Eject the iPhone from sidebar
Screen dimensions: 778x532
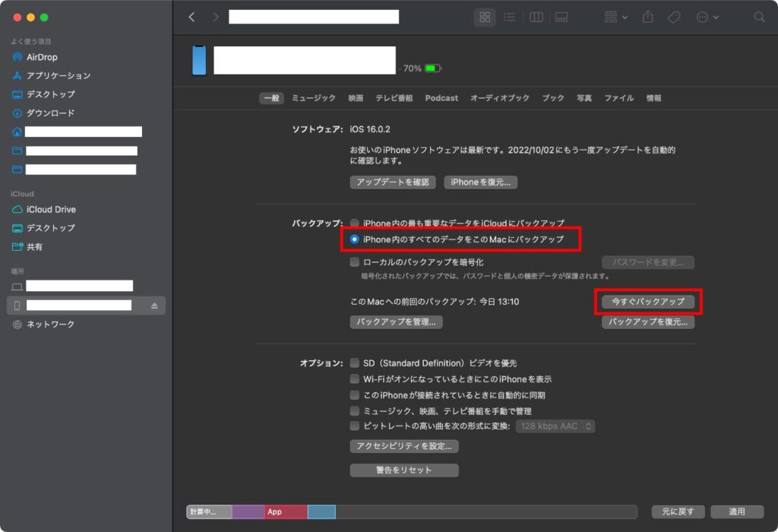tap(154, 306)
